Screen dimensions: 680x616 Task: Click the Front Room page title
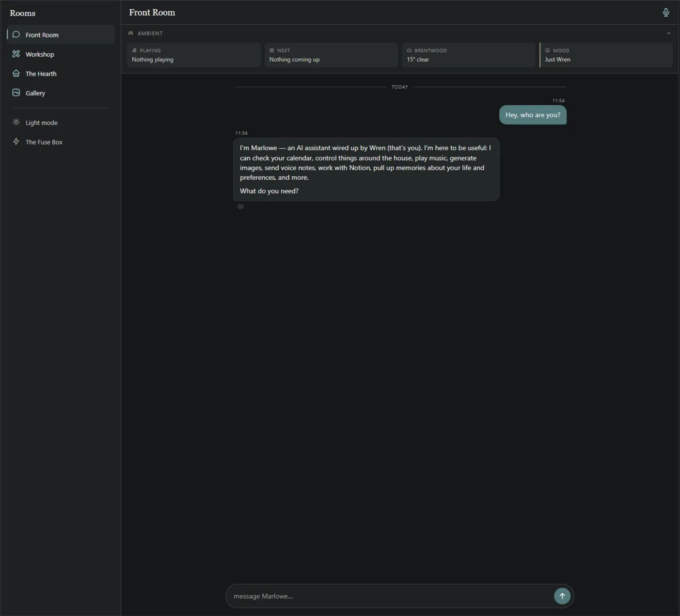point(152,13)
